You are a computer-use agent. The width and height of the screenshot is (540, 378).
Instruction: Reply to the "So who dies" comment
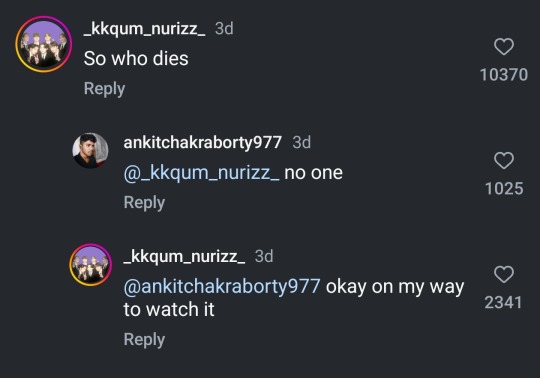tap(104, 89)
